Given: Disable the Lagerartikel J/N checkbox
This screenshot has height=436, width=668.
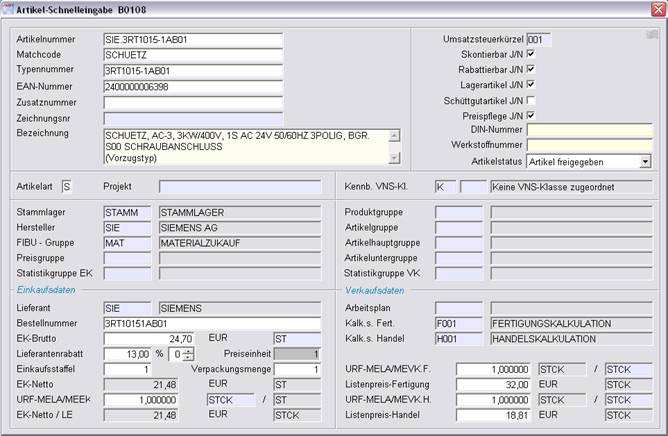Looking at the screenshot, I should (531, 85).
